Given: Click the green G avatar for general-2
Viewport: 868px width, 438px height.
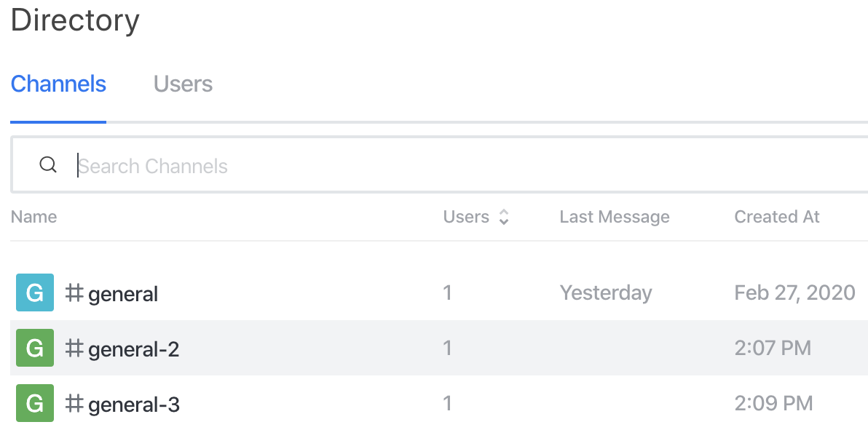Looking at the screenshot, I should [35, 348].
